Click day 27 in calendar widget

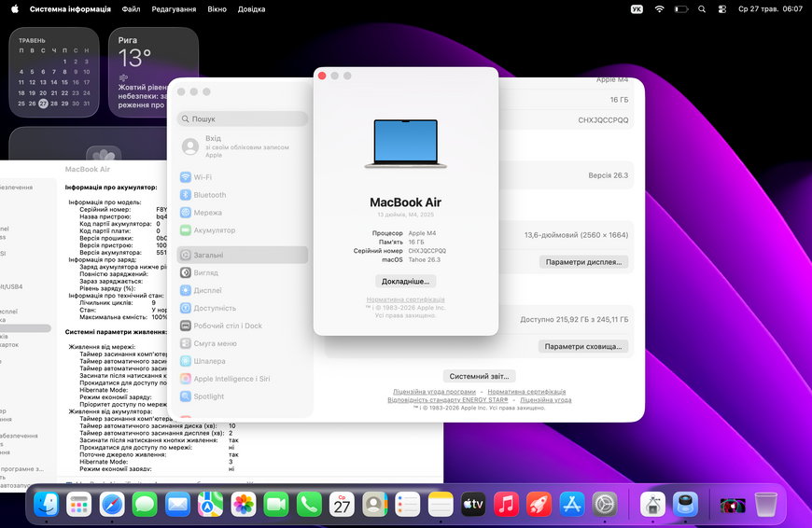click(43, 104)
